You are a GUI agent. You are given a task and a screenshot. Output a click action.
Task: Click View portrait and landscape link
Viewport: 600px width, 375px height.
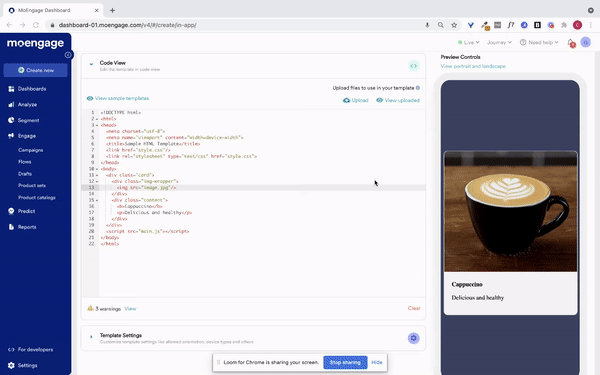tap(473, 66)
